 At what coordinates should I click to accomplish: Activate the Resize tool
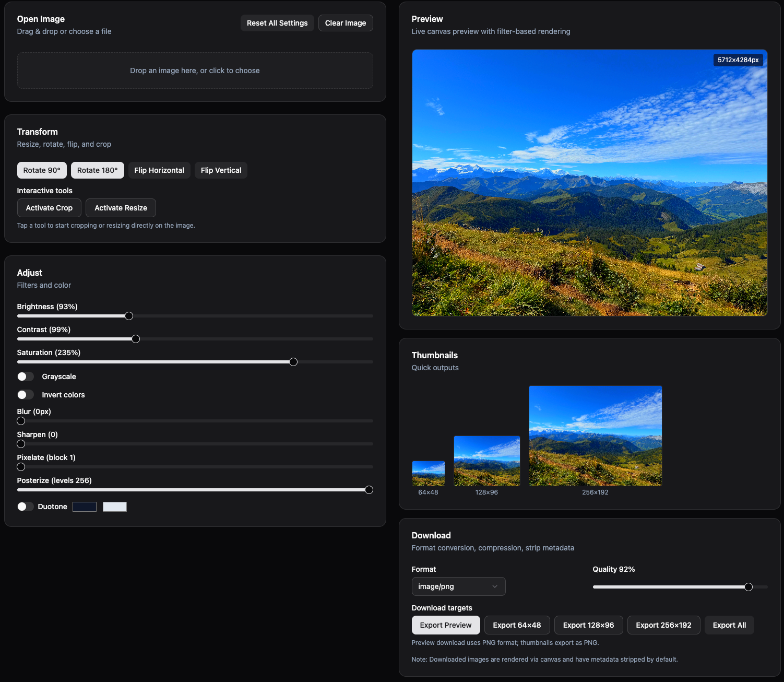[121, 207]
